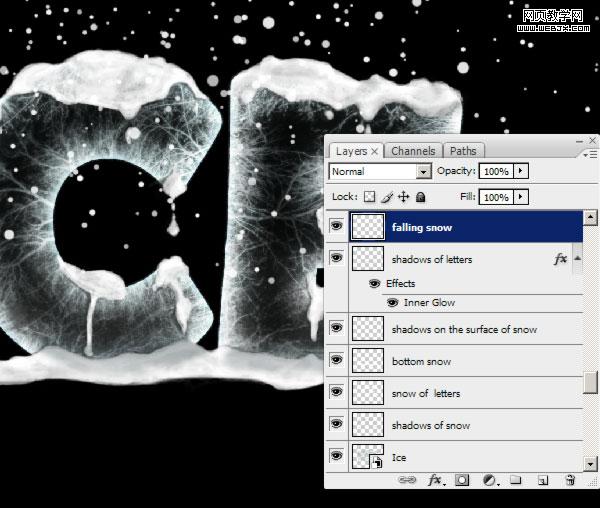Image resolution: width=600 pixels, height=508 pixels.
Task: Toggle the Inner Glow effect visibility
Action: pyautogui.click(x=392, y=303)
